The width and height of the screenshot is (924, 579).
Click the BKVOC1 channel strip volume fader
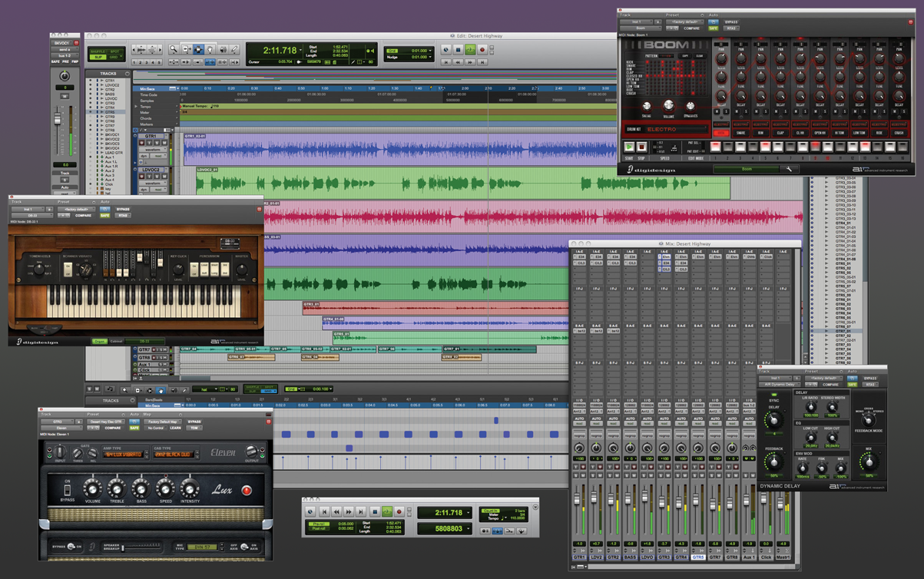tap(57, 117)
